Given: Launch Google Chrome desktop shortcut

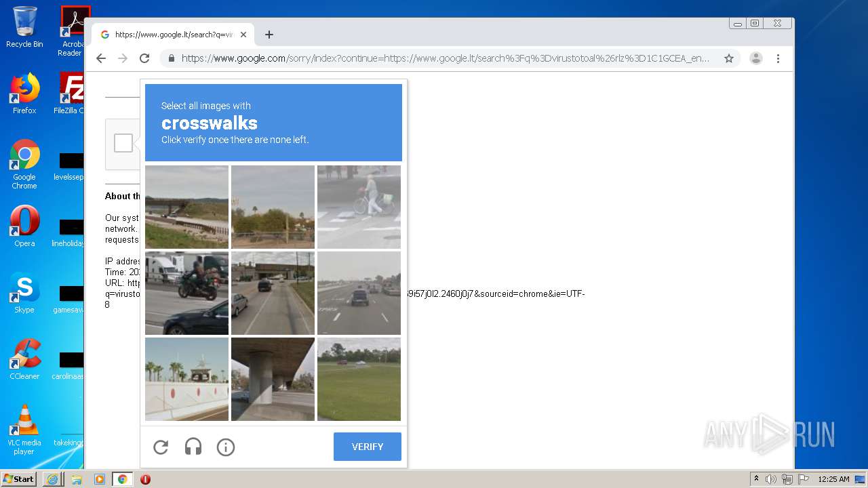Looking at the screenshot, I should [x=24, y=164].
